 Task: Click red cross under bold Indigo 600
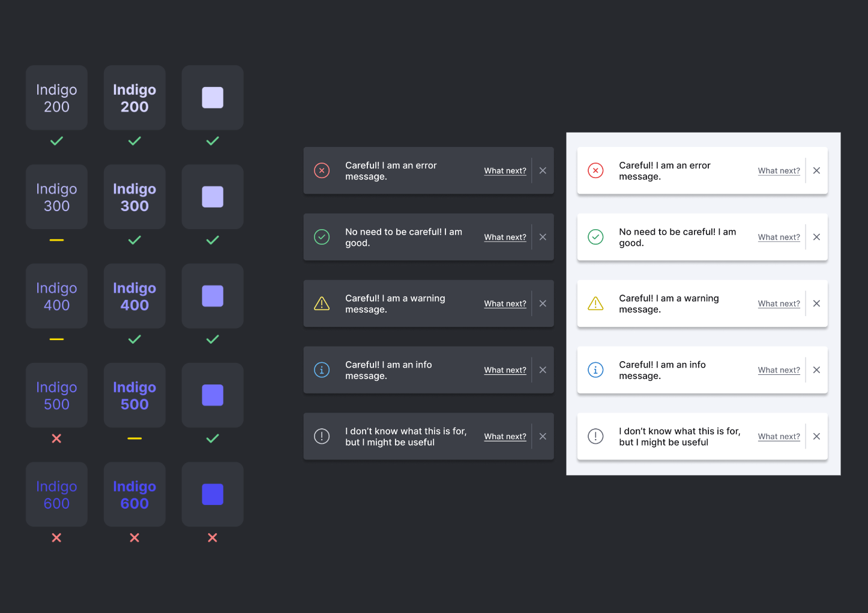(x=134, y=537)
